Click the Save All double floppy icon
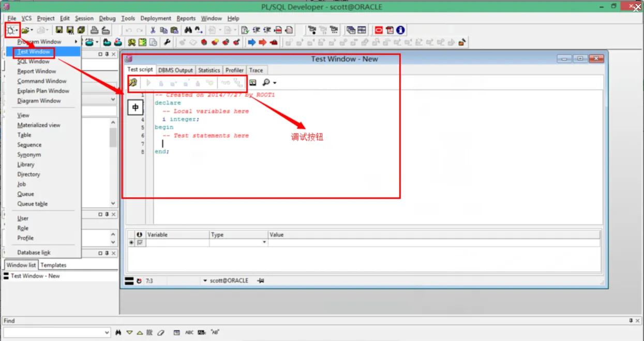644x341 pixels. [81, 30]
